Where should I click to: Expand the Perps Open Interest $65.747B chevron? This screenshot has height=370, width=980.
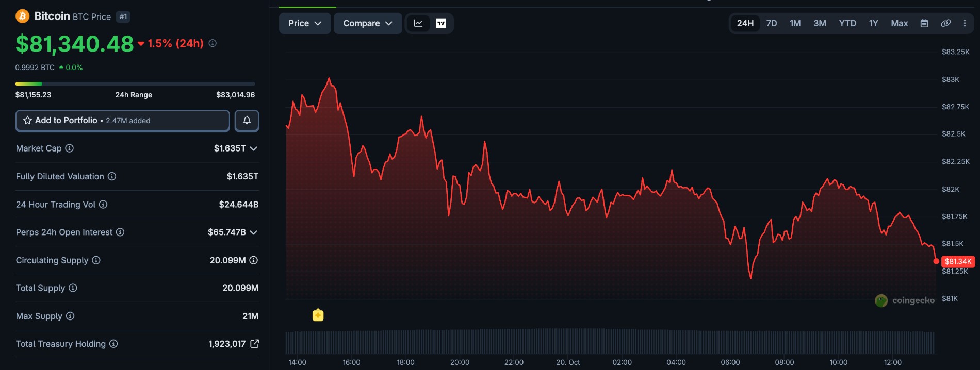click(254, 232)
